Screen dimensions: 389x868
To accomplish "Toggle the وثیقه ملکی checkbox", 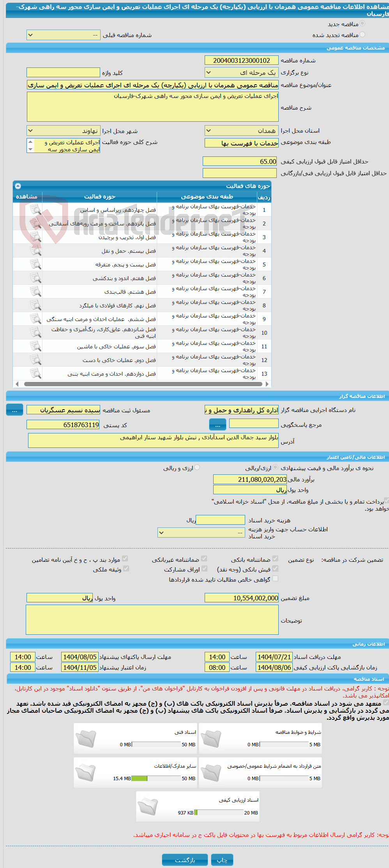I will tap(126, 568).
